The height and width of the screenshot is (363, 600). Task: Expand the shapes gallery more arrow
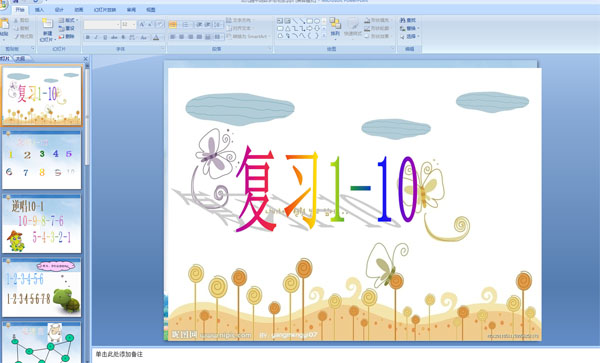point(324,36)
